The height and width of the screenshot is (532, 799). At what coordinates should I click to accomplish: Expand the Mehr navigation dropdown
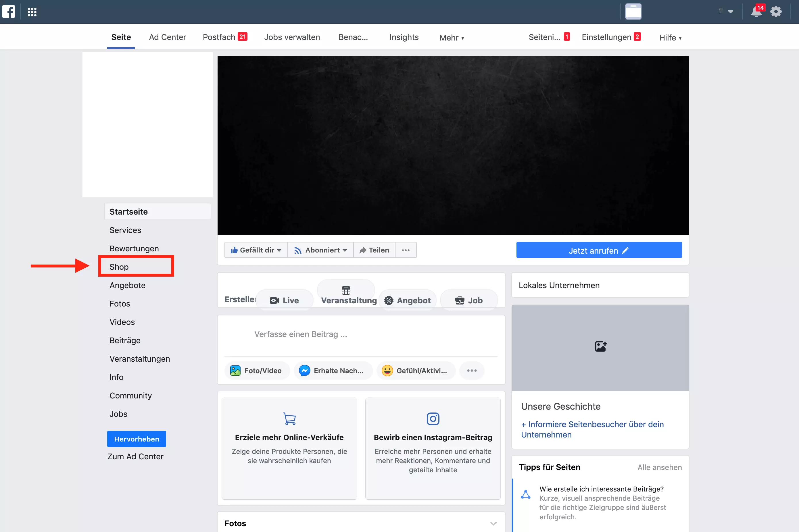(x=452, y=38)
